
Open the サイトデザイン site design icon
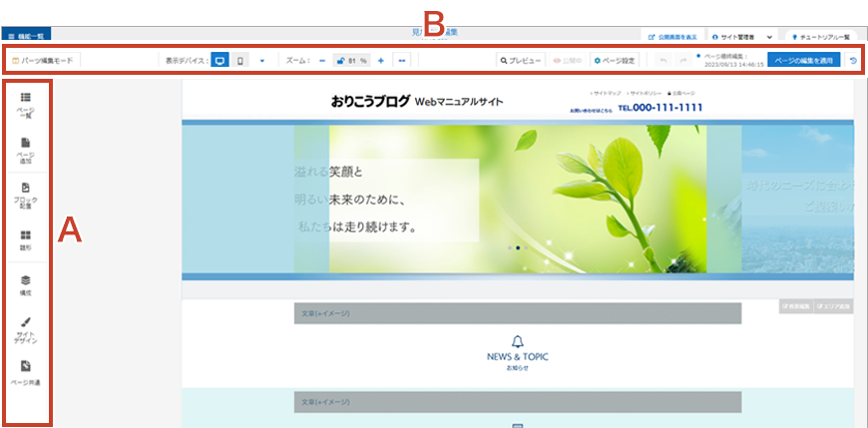tap(26, 329)
